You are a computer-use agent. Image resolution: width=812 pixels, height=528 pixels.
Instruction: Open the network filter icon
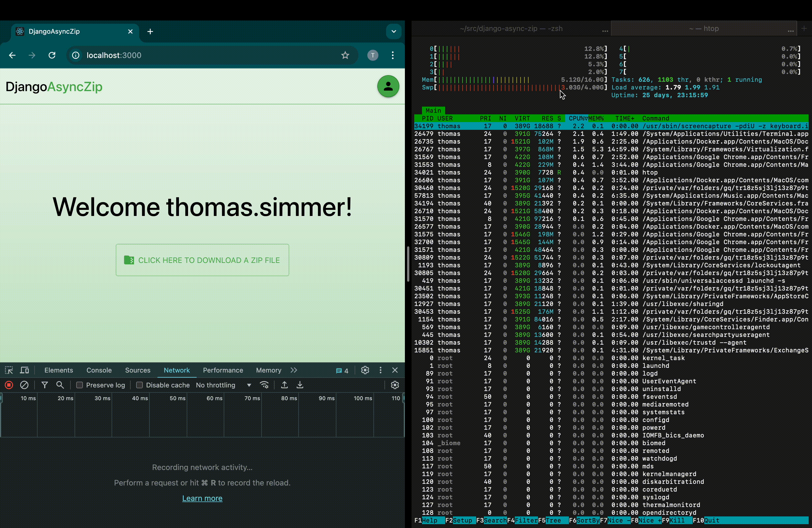44,385
